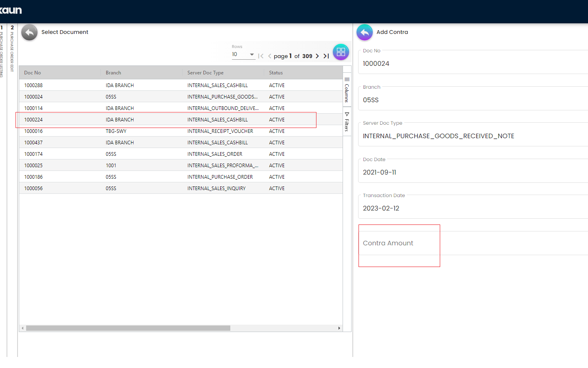Click back arrow beside Select Document
The height and width of the screenshot is (368, 588).
pyautogui.click(x=29, y=33)
